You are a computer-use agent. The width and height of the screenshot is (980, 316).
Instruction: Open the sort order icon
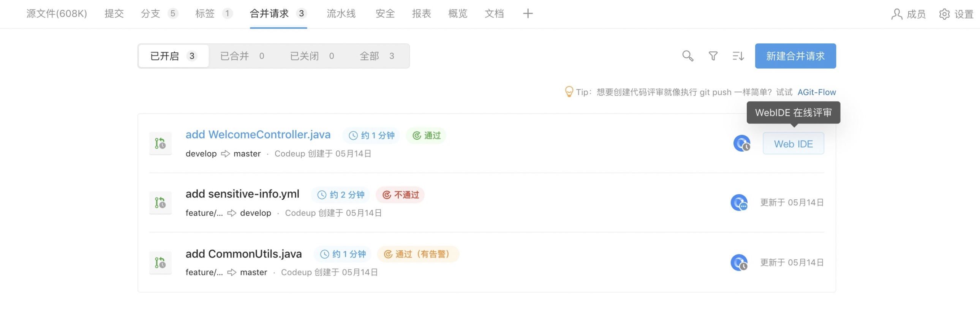(x=738, y=56)
